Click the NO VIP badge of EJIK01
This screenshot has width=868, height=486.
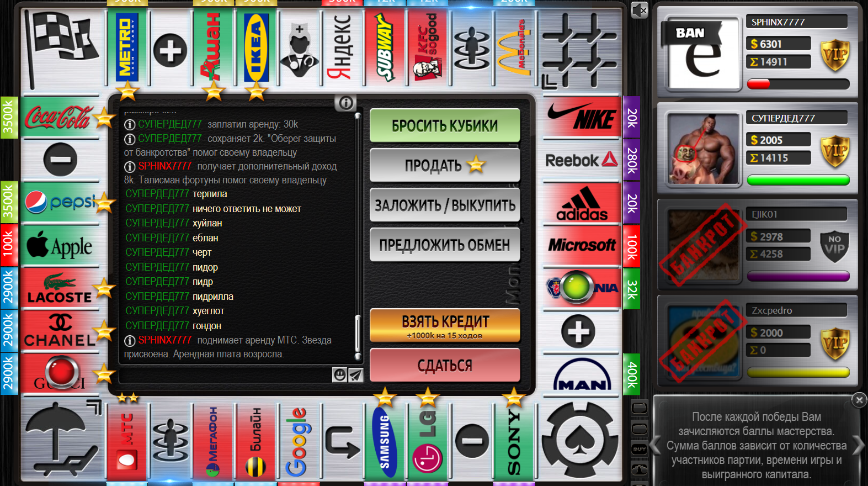pyautogui.click(x=834, y=246)
